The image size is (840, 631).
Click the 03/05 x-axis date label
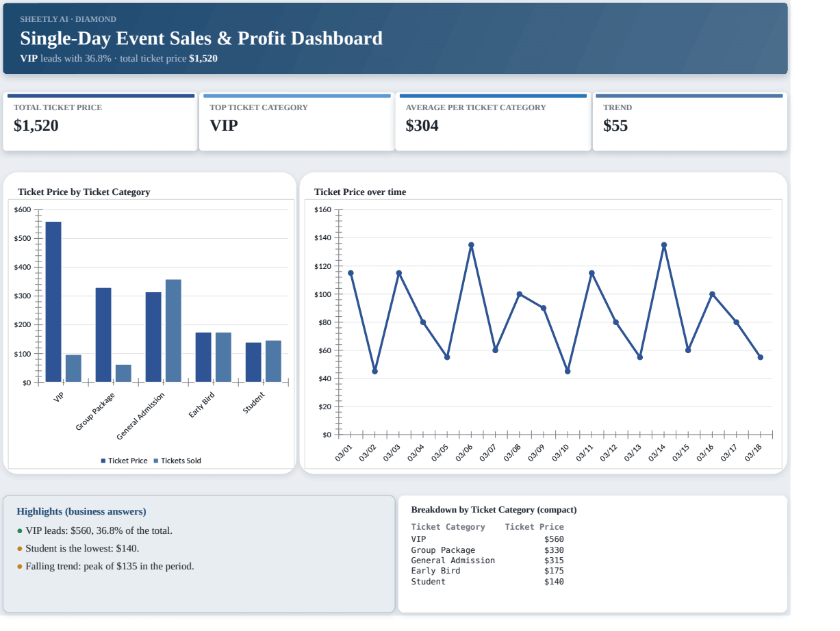pos(440,452)
